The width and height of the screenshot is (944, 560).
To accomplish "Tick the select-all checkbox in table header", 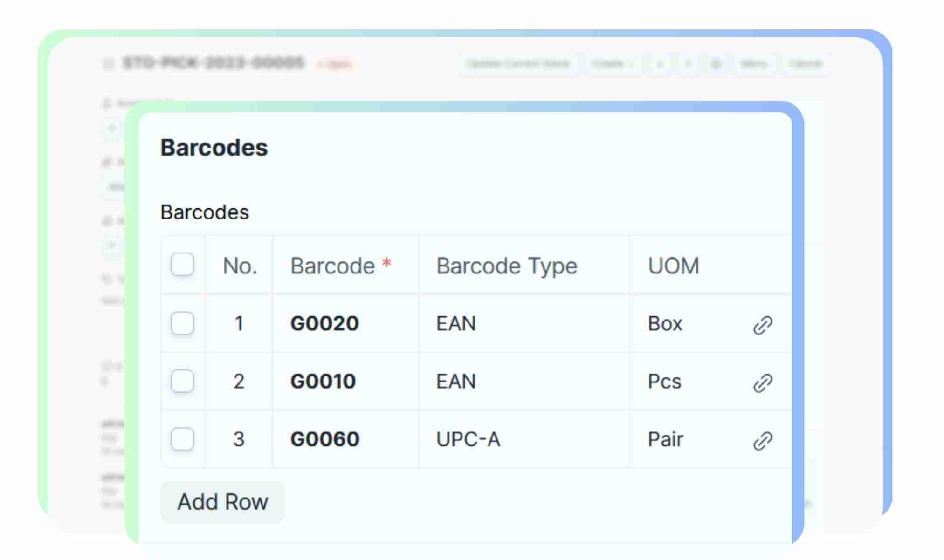I will [x=182, y=265].
